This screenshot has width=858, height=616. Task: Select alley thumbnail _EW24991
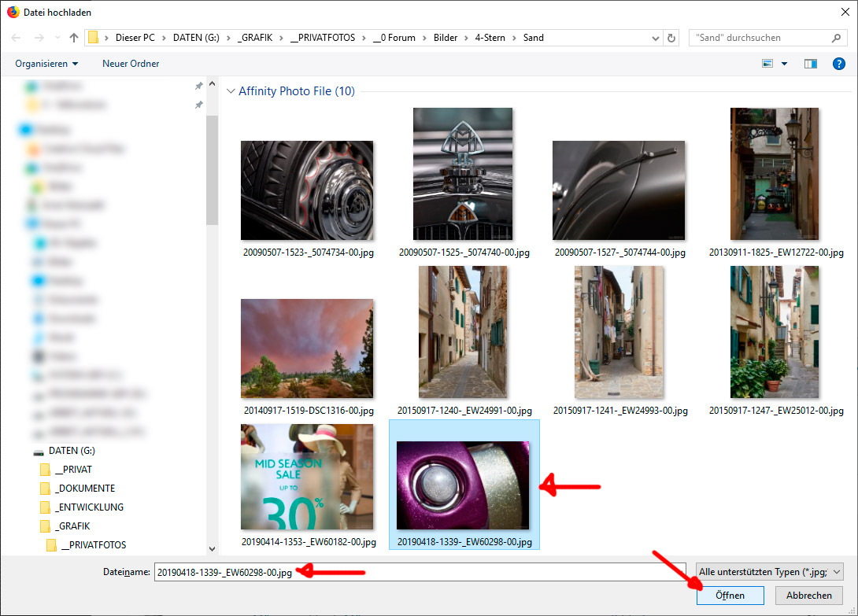point(463,332)
